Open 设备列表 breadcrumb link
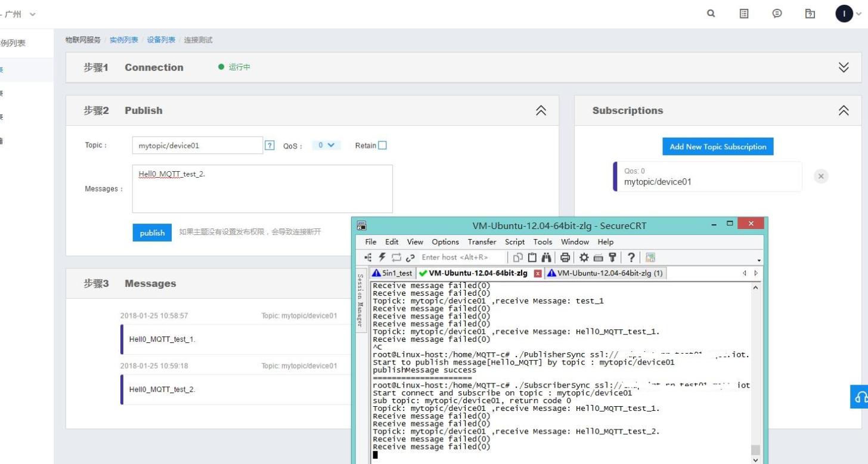This screenshot has height=464, width=868. tap(161, 40)
